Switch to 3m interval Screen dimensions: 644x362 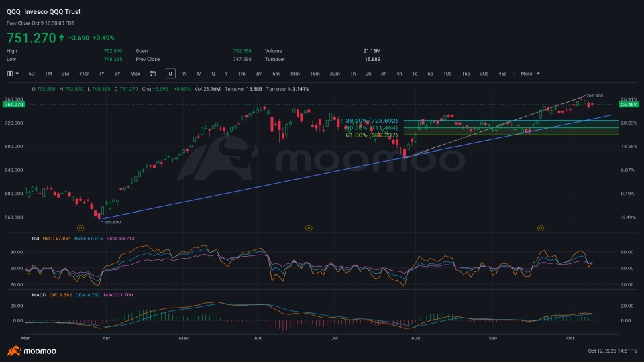click(259, 74)
